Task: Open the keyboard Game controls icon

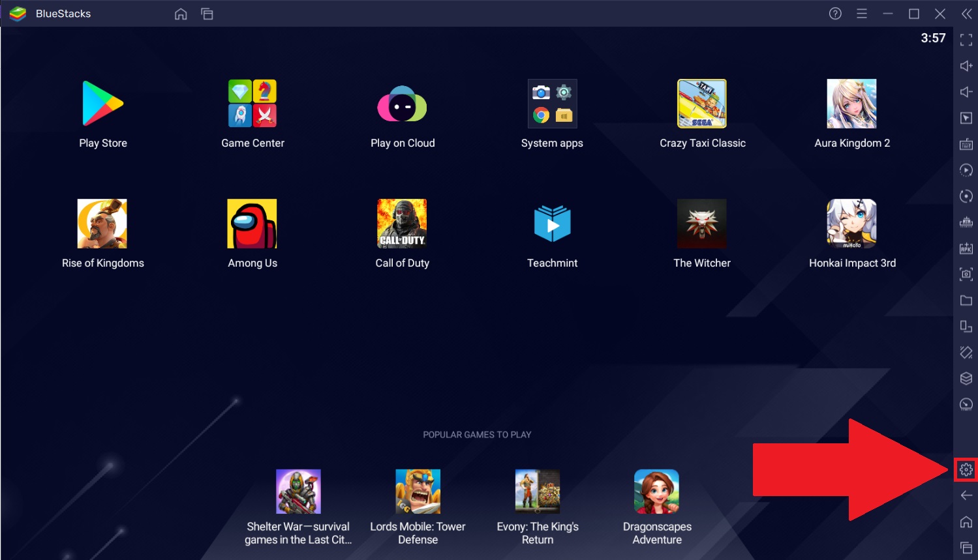Action: (x=966, y=144)
